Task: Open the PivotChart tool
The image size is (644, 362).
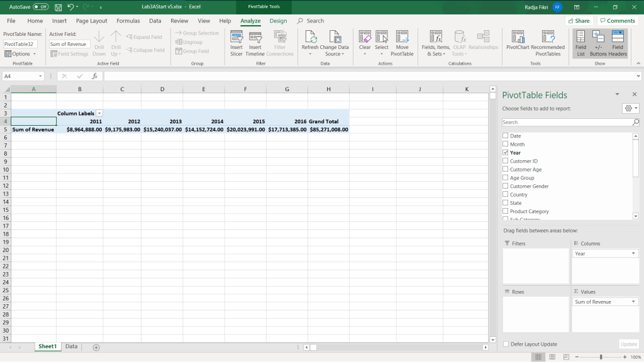Action: 518,38
